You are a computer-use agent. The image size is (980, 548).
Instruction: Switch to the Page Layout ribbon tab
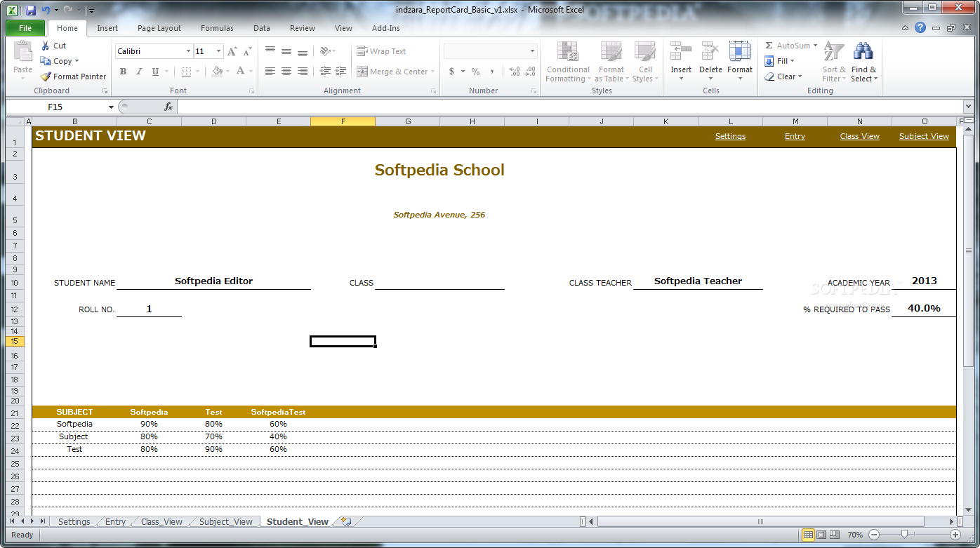pyautogui.click(x=159, y=28)
